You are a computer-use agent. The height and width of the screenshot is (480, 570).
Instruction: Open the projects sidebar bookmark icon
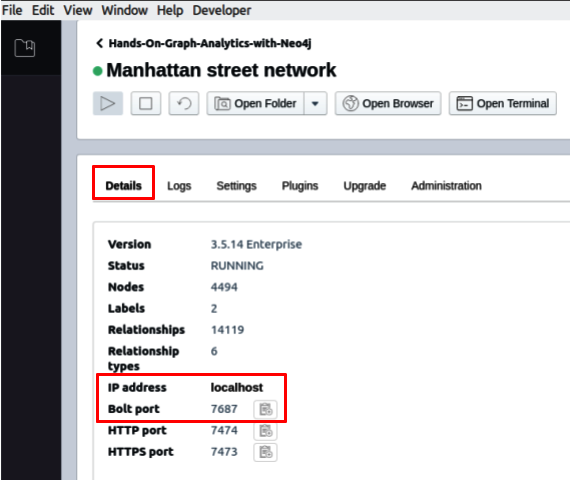click(x=25, y=48)
